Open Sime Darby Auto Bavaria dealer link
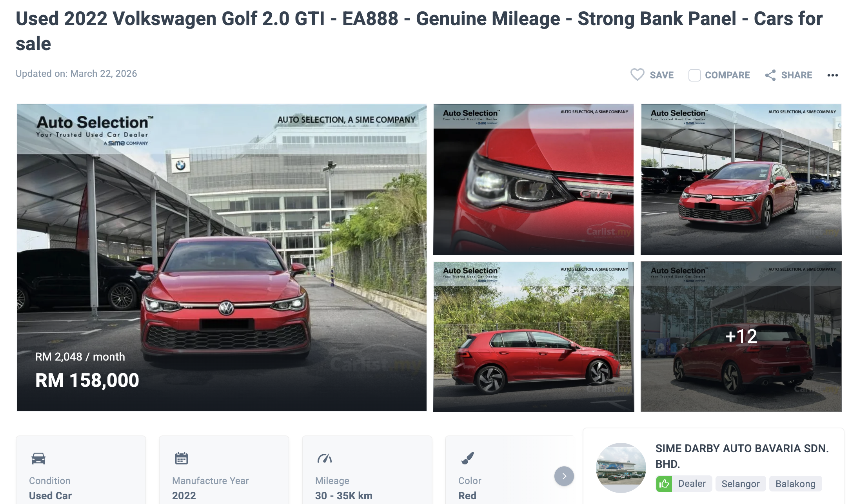 pyautogui.click(x=742, y=456)
